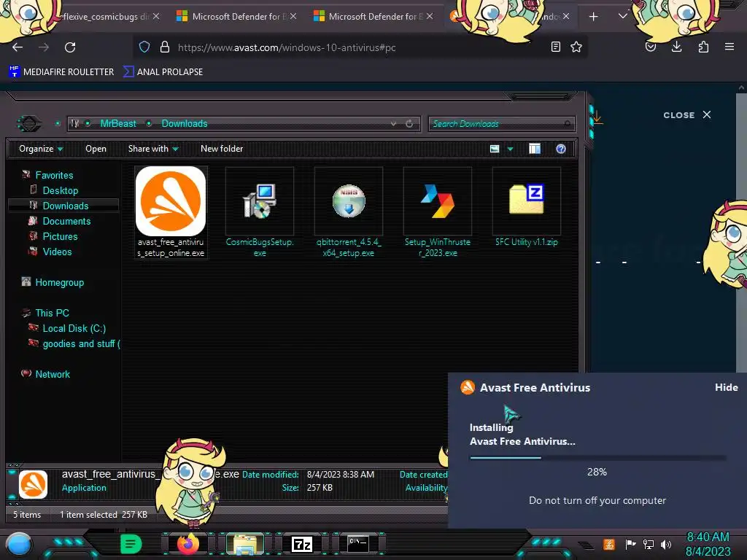The width and height of the screenshot is (747, 560).
Task: Open command prompt from the taskbar
Action: (x=357, y=544)
